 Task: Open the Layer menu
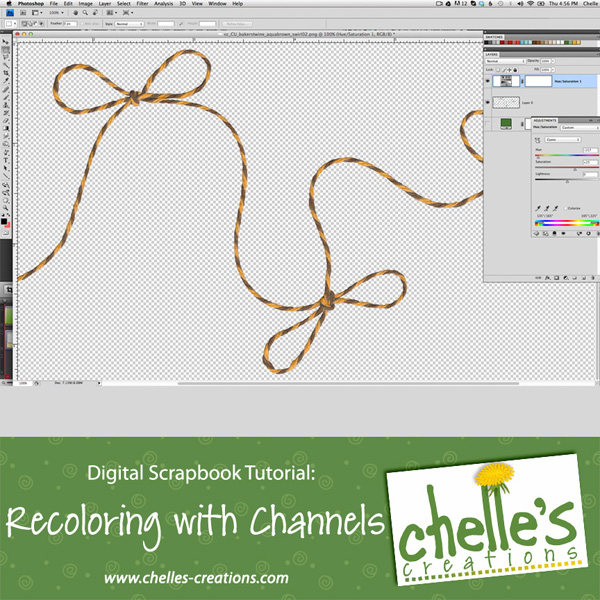[105, 3]
